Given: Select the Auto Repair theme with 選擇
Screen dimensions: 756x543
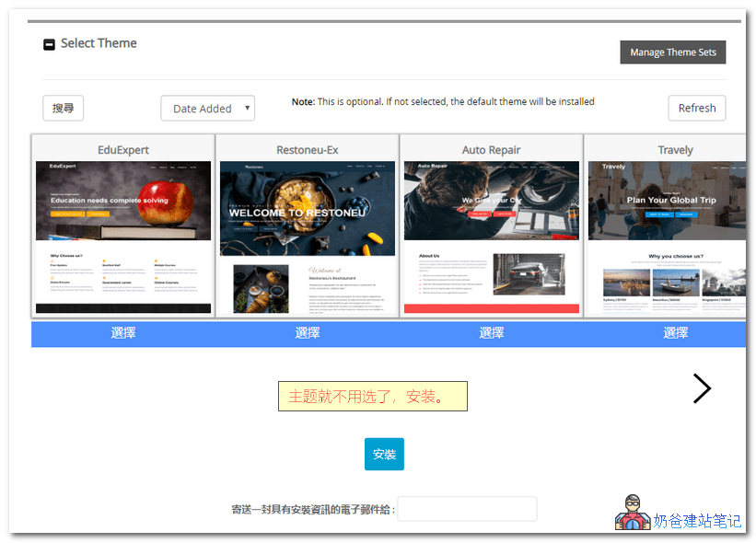Looking at the screenshot, I should pyautogui.click(x=491, y=332).
